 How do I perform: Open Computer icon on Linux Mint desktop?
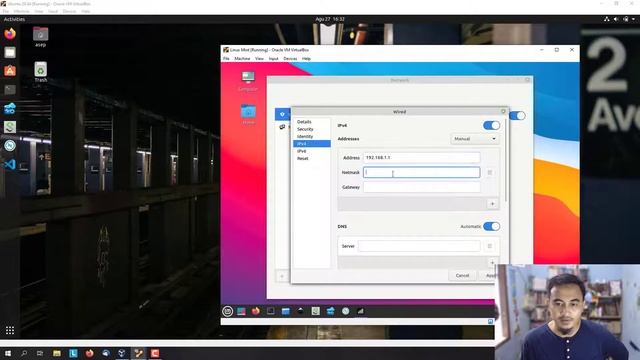(x=248, y=81)
